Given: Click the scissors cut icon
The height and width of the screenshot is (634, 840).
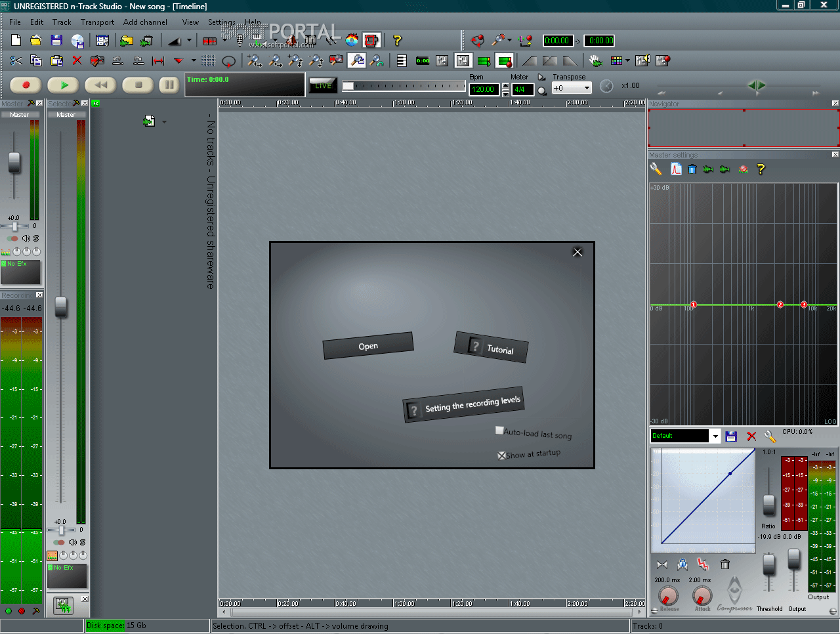Looking at the screenshot, I should click(16, 61).
